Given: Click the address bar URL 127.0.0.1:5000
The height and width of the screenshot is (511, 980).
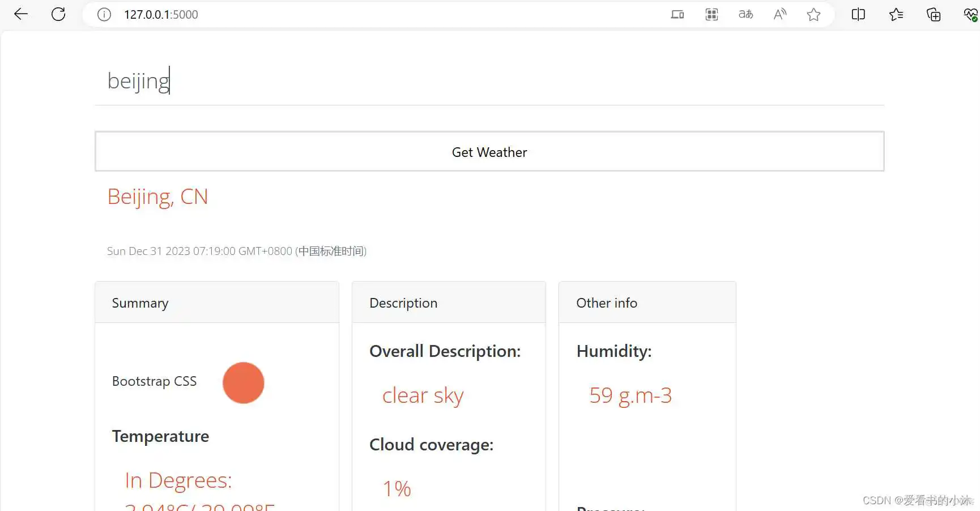Looking at the screenshot, I should pos(161,15).
